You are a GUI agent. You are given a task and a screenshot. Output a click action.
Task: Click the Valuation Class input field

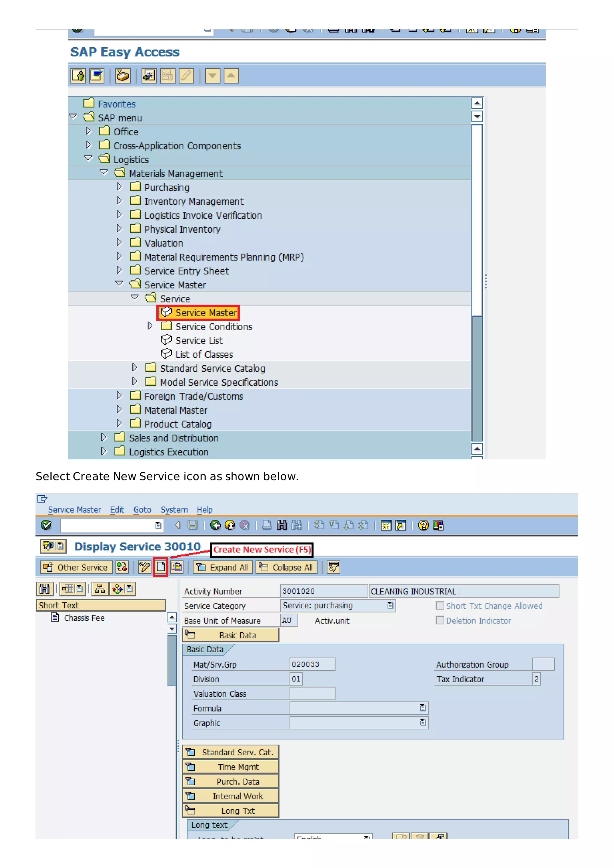point(312,694)
